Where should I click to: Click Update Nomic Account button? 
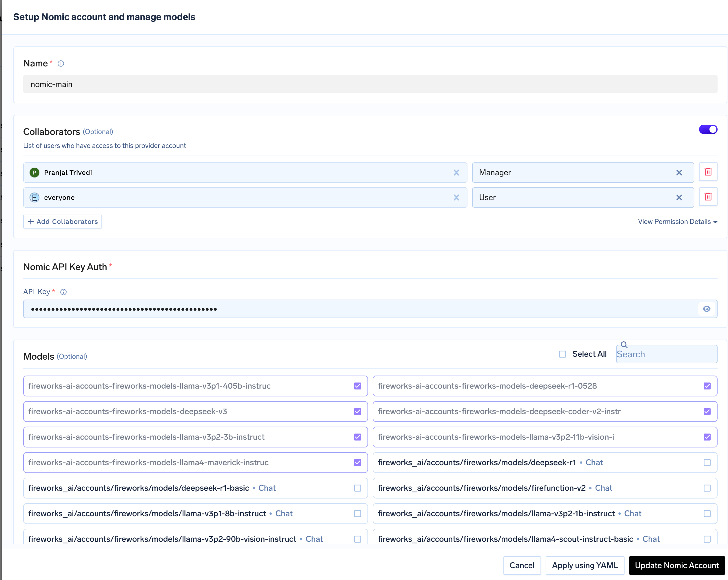tap(677, 565)
